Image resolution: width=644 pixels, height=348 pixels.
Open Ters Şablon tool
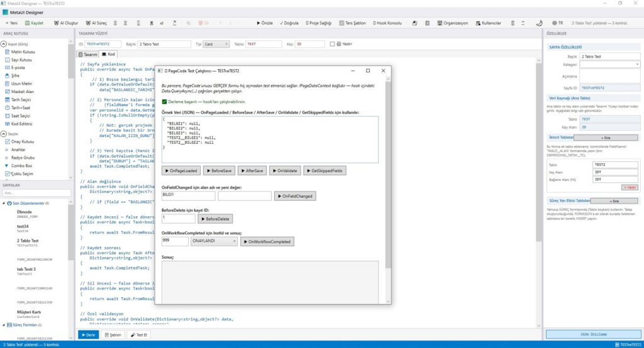(x=352, y=23)
